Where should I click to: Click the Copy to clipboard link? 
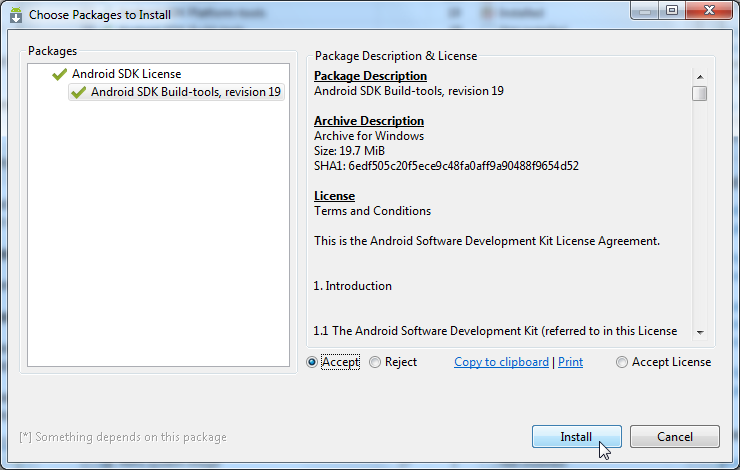coord(501,362)
